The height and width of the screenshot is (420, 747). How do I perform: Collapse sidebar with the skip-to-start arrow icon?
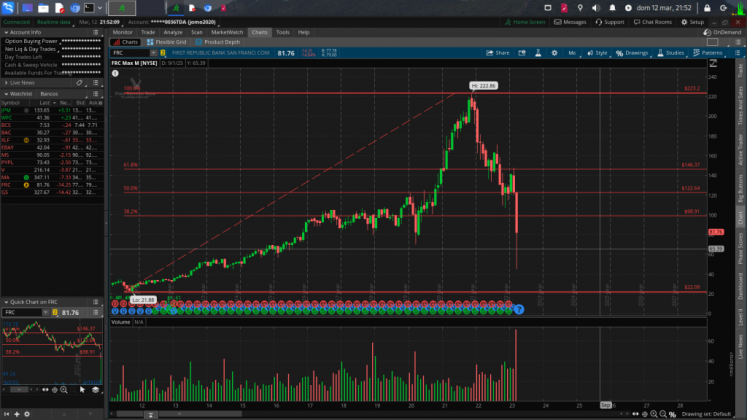coord(7,414)
